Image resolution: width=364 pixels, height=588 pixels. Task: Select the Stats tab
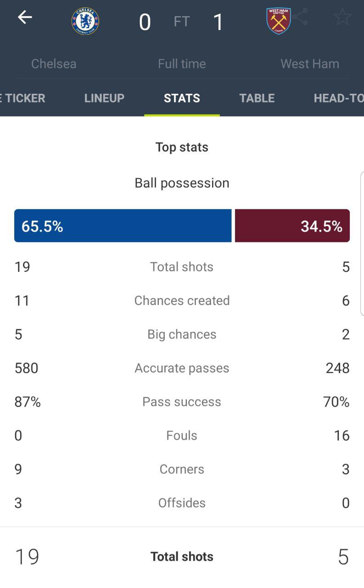coord(182,98)
